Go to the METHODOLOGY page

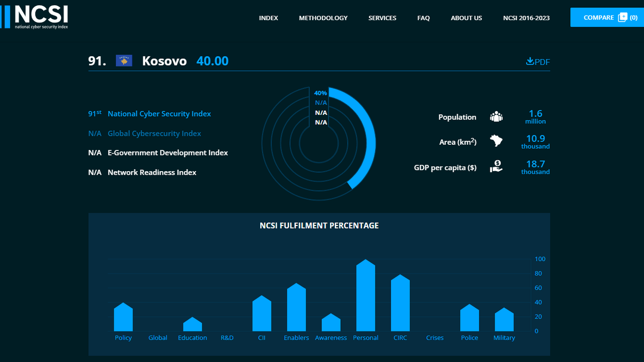[x=323, y=18]
